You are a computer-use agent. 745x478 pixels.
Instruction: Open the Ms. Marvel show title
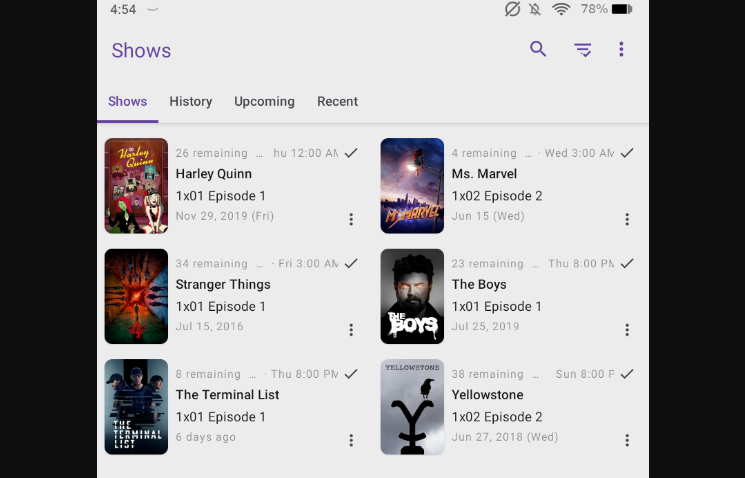(x=484, y=174)
